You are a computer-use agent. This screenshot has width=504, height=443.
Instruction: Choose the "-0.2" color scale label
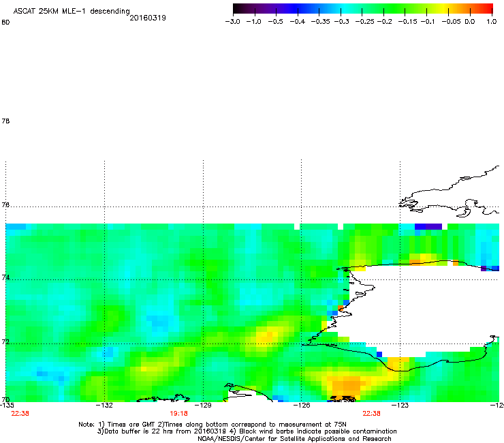pyautogui.click(x=384, y=22)
